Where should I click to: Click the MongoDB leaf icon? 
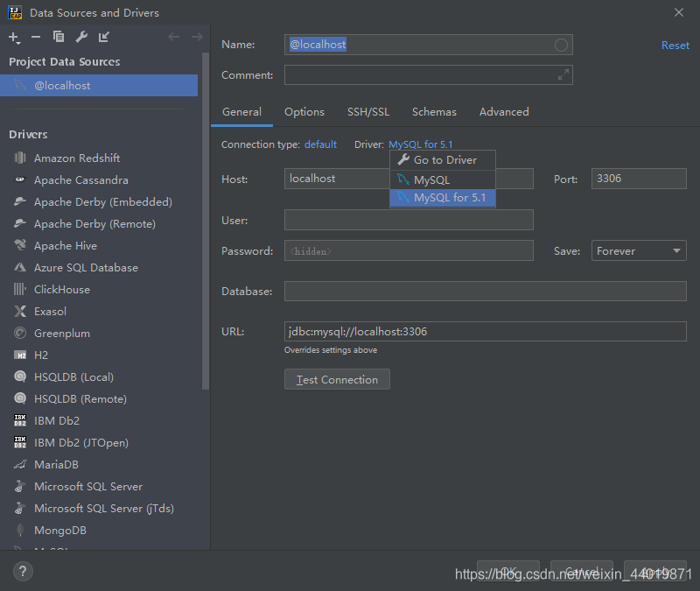[20, 530]
